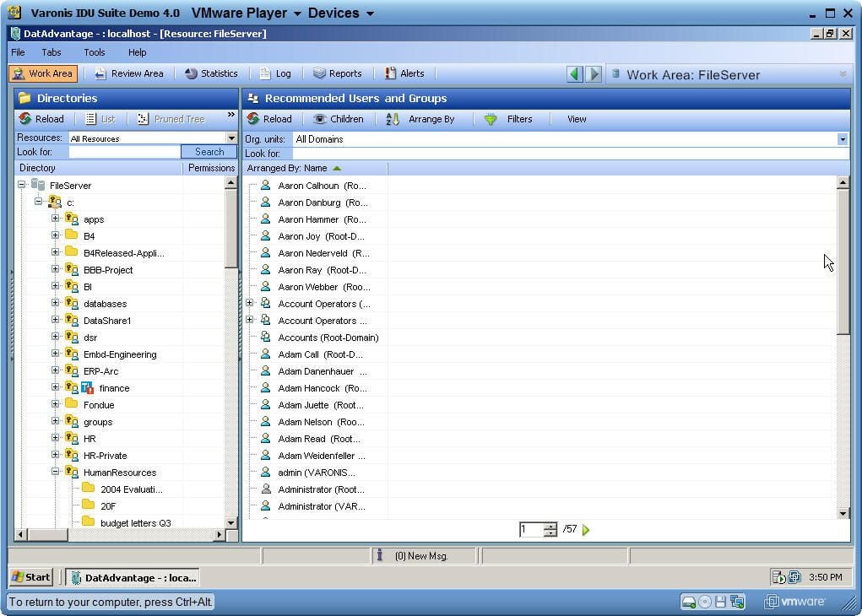This screenshot has width=862, height=616.
Task: Select the HR-Private folder
Action: click(105, 456)
